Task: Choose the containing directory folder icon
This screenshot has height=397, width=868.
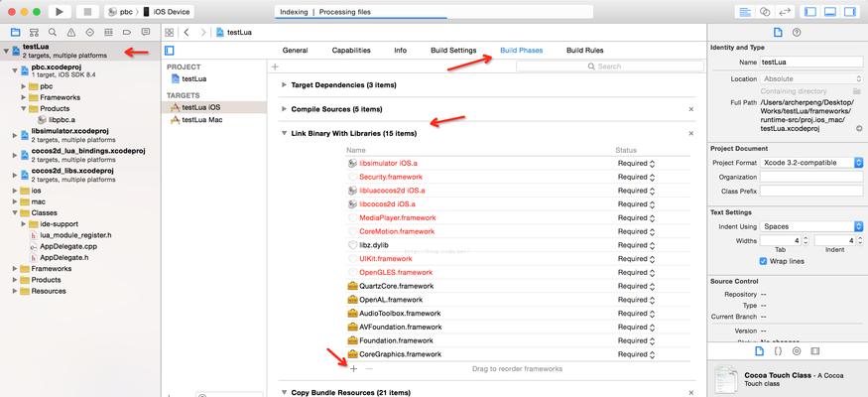Action: click(857, 90)
